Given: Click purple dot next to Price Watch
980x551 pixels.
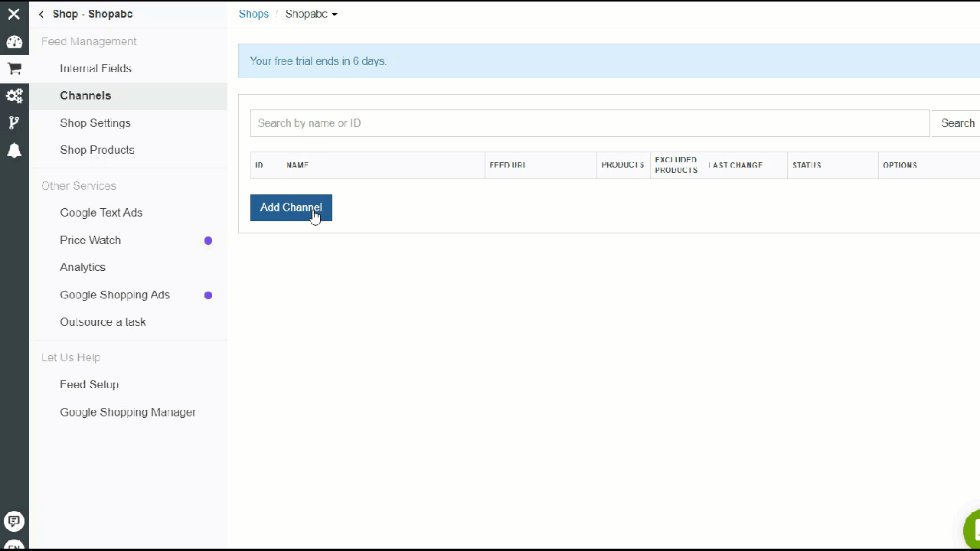Looking at the screenshot, I should [208, 240].
